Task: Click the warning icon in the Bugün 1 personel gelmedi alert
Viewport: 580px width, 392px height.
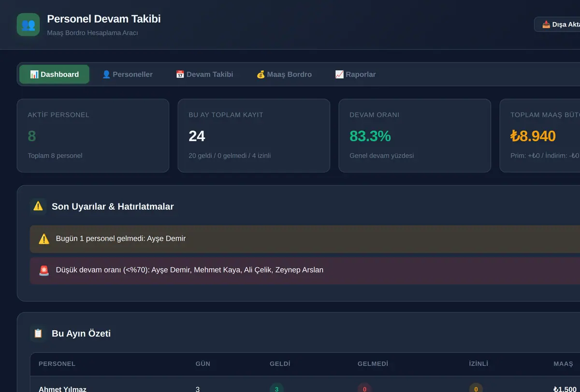Action: (44, 239)
